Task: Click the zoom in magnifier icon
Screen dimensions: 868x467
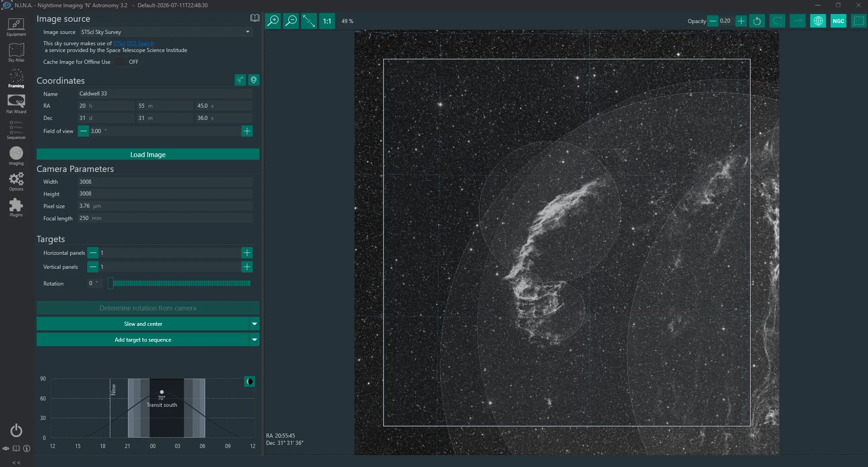Action: point(273,21)
